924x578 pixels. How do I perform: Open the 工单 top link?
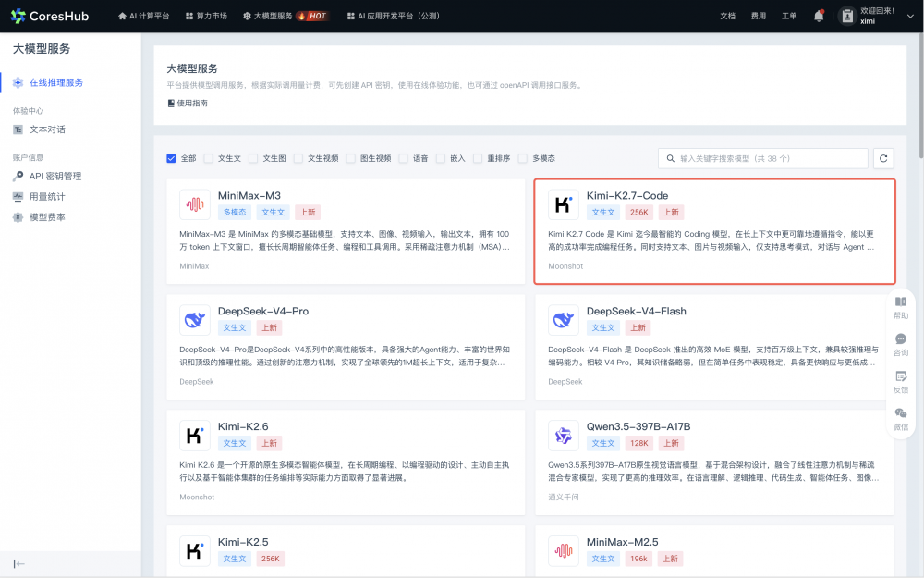coord(789,16)
